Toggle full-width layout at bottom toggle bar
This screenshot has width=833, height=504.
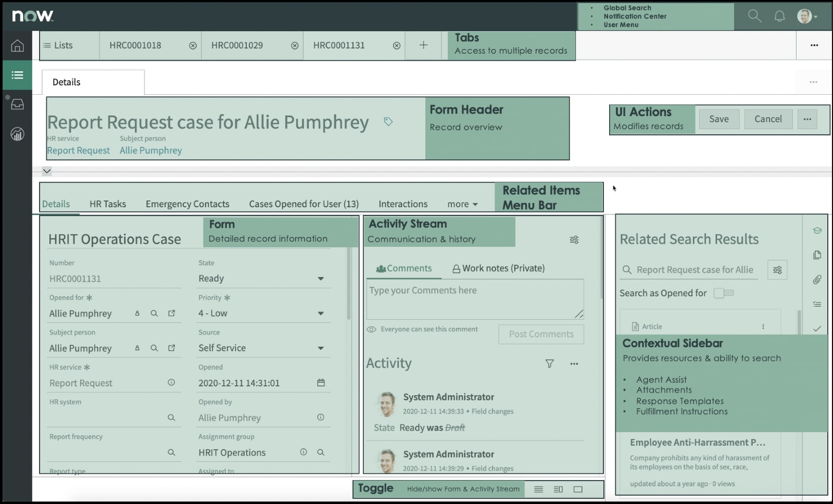pos(578,489)
